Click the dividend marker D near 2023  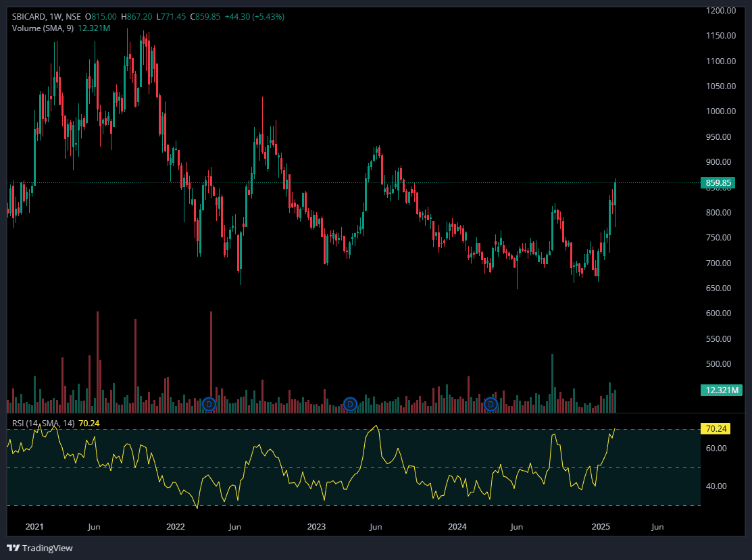(x=350, y=405)
